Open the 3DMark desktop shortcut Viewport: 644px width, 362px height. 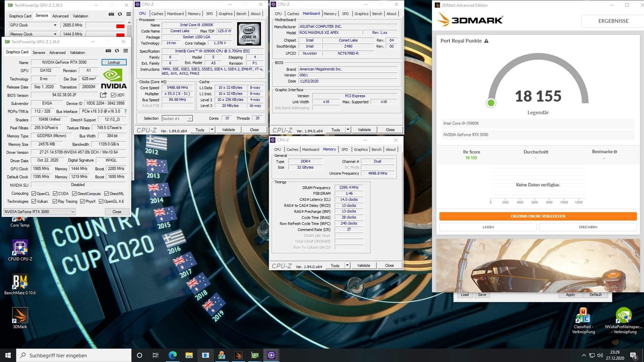20,318
